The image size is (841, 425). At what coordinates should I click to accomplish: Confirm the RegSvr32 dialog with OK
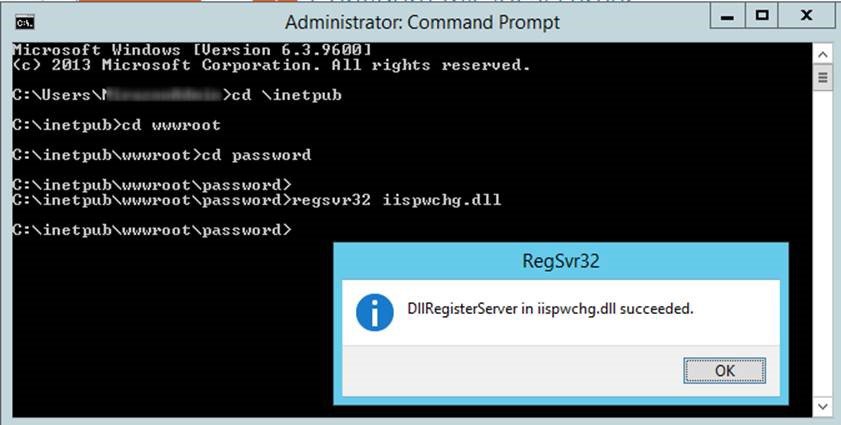[724, 371]
